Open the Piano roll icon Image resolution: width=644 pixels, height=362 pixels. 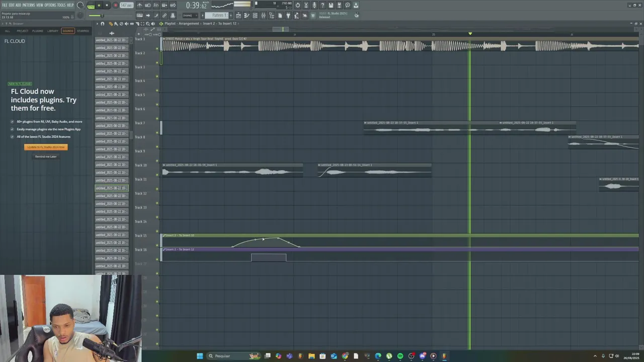(247, 15)
